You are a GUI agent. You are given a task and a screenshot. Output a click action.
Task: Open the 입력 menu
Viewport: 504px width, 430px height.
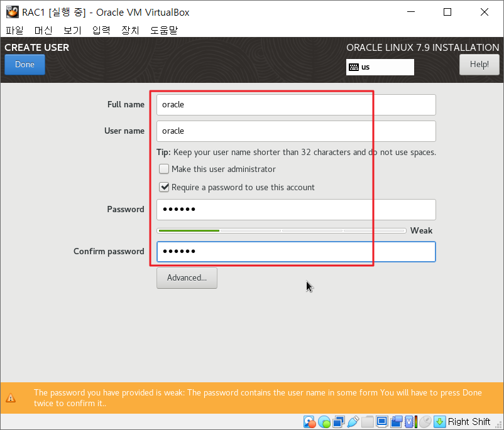coord(101,30)
